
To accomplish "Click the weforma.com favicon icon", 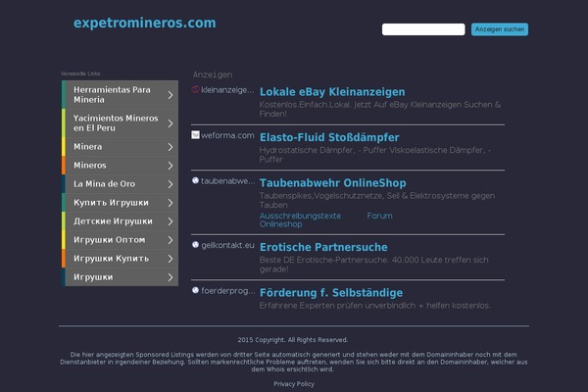I will [x=195, y=134].
